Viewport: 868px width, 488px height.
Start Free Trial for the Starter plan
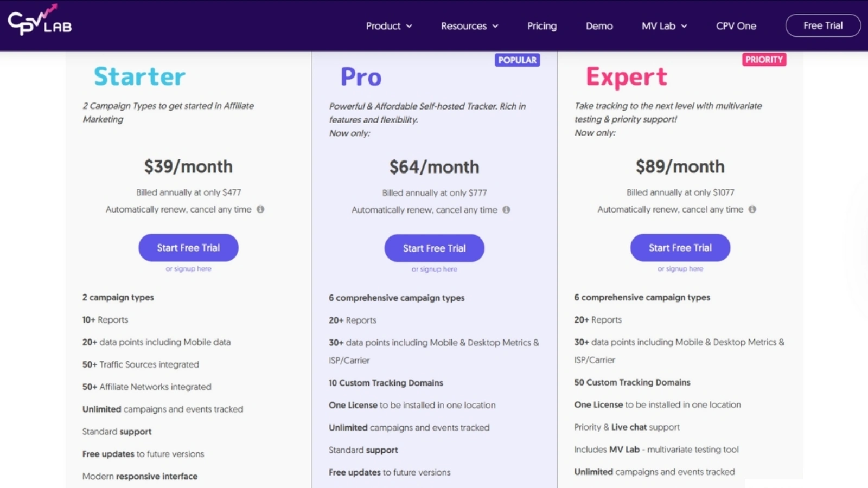click(x=188, y=247)
